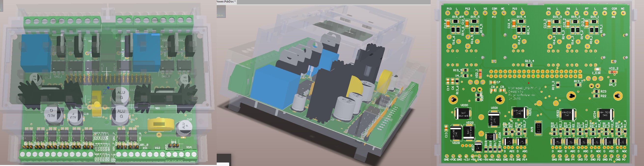
Task: Click the C11 capacitor designator
Action: point(133,120)
